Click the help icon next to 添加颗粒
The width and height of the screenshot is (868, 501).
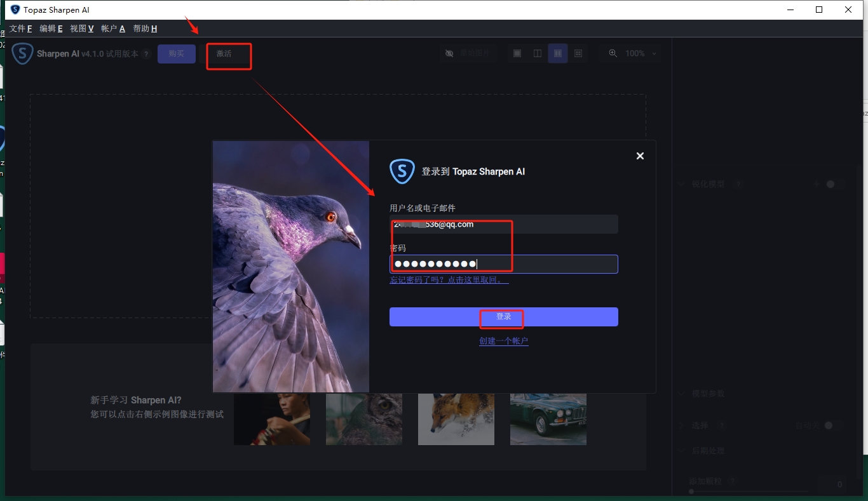[734, 481]
